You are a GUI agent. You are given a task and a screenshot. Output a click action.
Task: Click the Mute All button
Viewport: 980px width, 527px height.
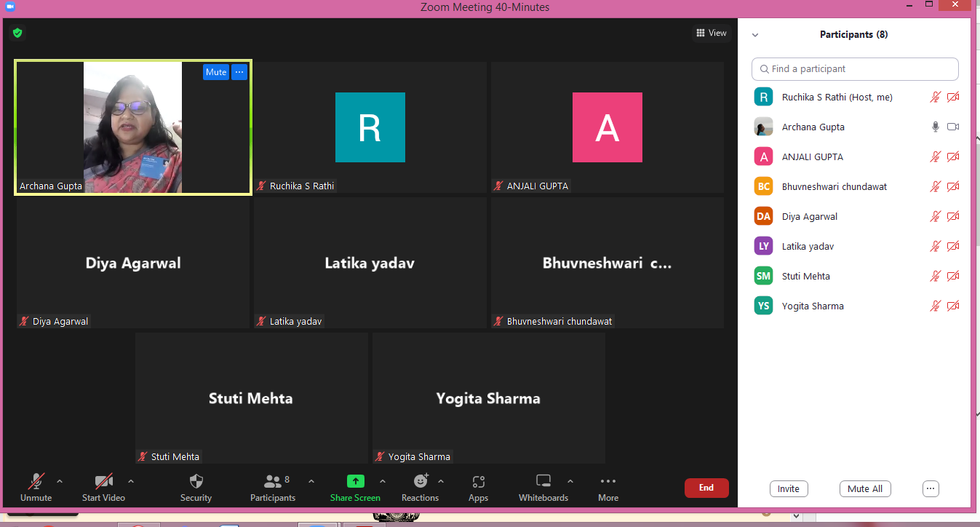pyautogui.click(x=865, y=489)
